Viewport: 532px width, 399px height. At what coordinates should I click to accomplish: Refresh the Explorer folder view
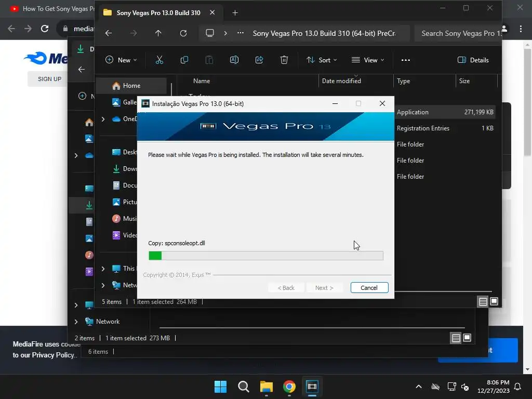(x=183, y=33)
